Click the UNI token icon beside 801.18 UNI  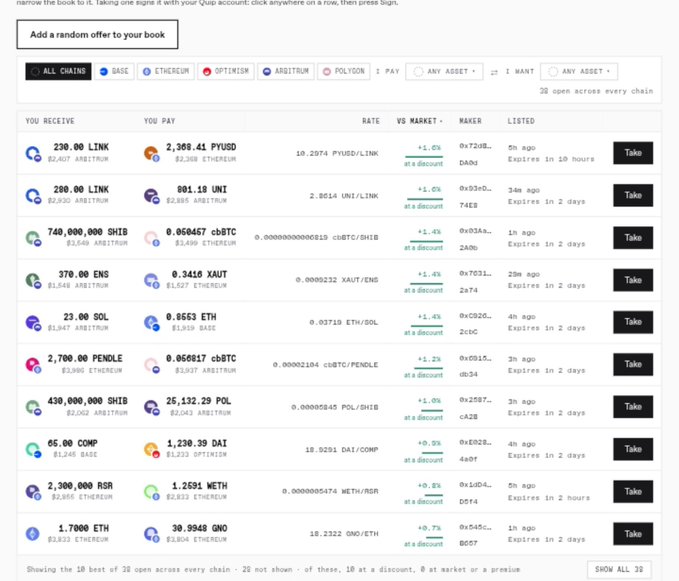click(x=152, y=196)
